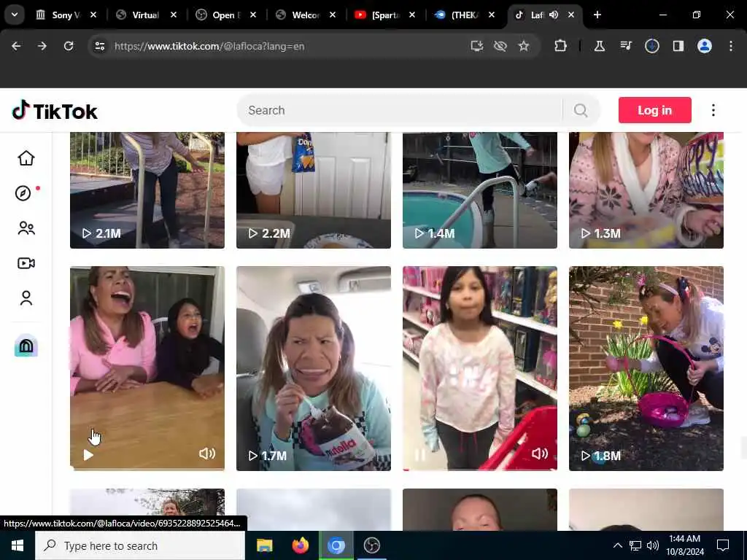
Task: Click the Log in button
Action: (654, 110)
